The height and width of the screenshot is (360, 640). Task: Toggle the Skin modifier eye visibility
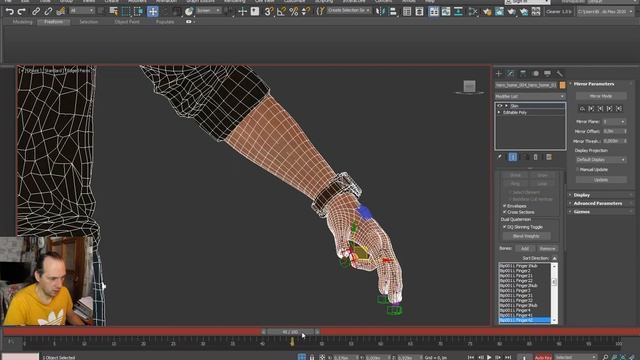[500, 106]
